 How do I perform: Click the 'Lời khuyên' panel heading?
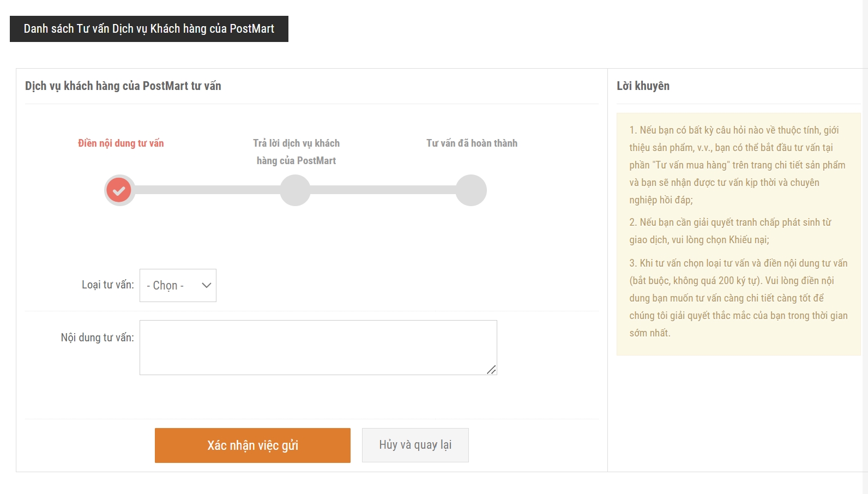(643, 86)
